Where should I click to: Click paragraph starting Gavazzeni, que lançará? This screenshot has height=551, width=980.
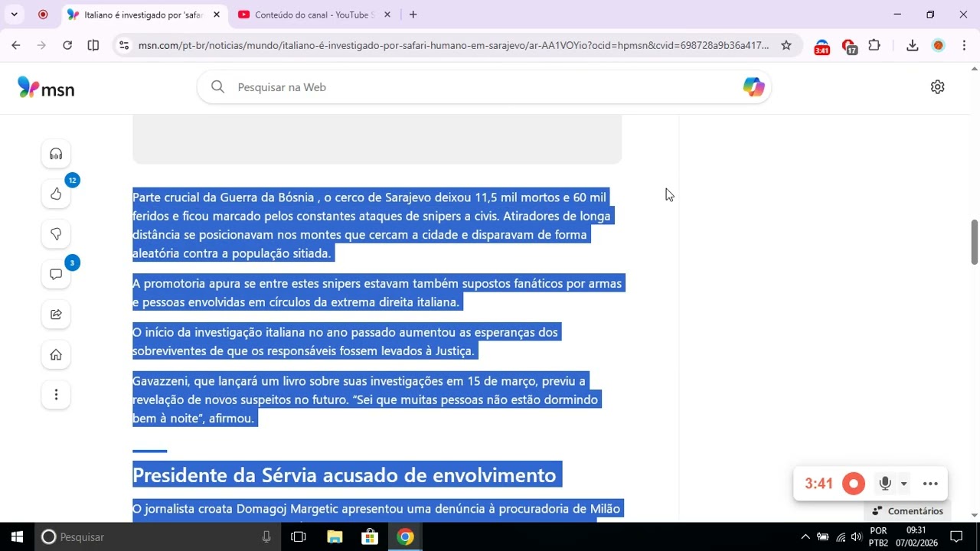coord(365,399)
